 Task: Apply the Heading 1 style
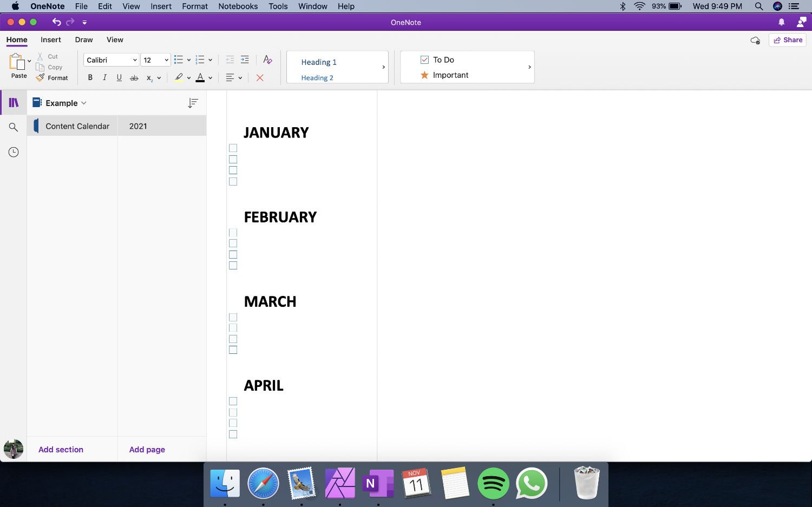319,62
